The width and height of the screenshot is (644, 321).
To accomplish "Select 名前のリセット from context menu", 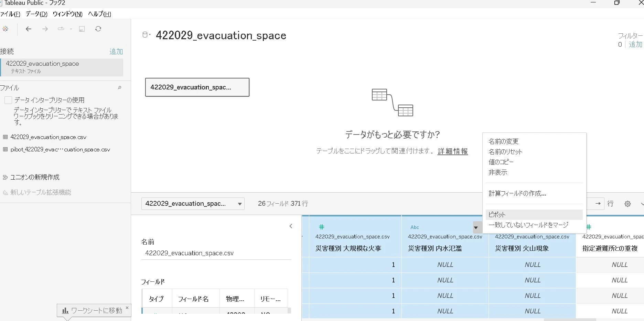I will [x=534, y=152].
